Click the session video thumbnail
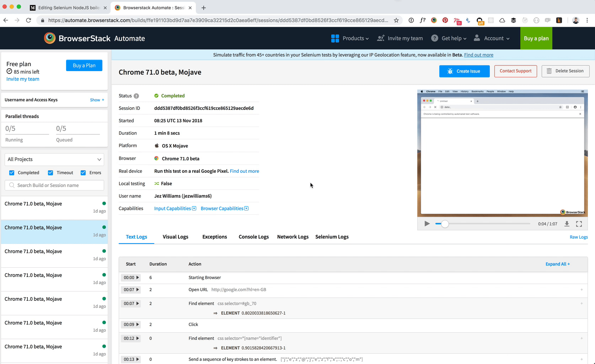 click(x=503, y=153)
